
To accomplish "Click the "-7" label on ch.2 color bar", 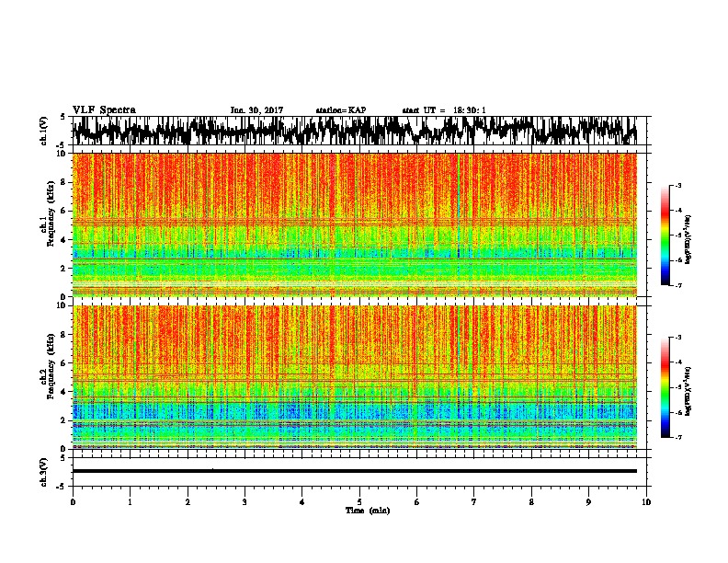I will click(x=677, y=437).
